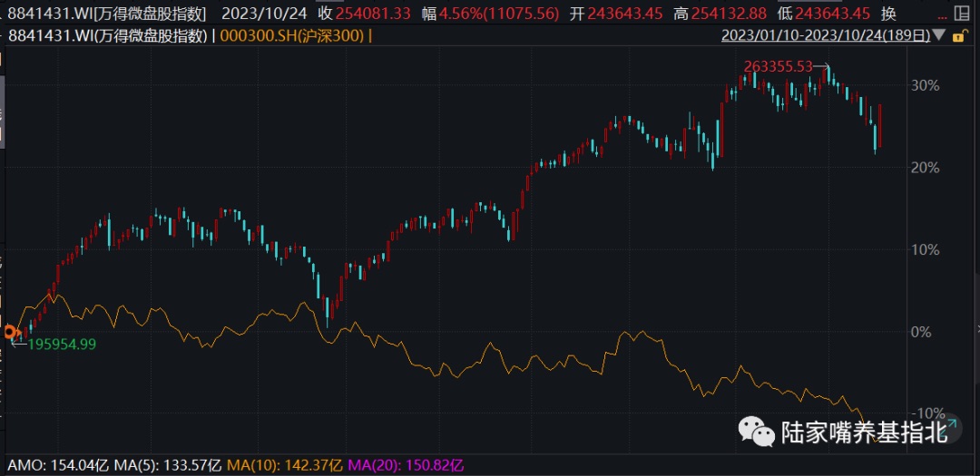Click the closing value 254081.33
Viewport: 980px width, 476px height.
pyautogui.click(x=374, y=13)
